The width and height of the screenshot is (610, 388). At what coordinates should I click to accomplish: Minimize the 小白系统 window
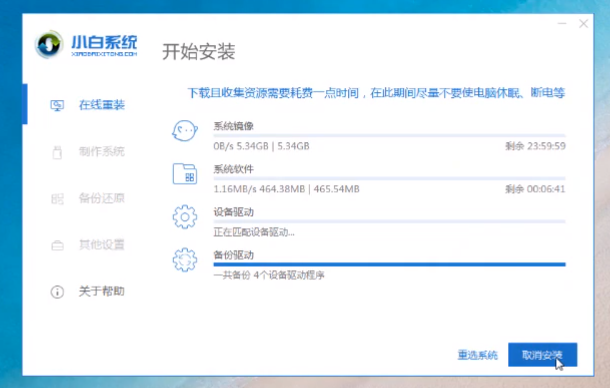pyautogui.click(x=562, y=24)
